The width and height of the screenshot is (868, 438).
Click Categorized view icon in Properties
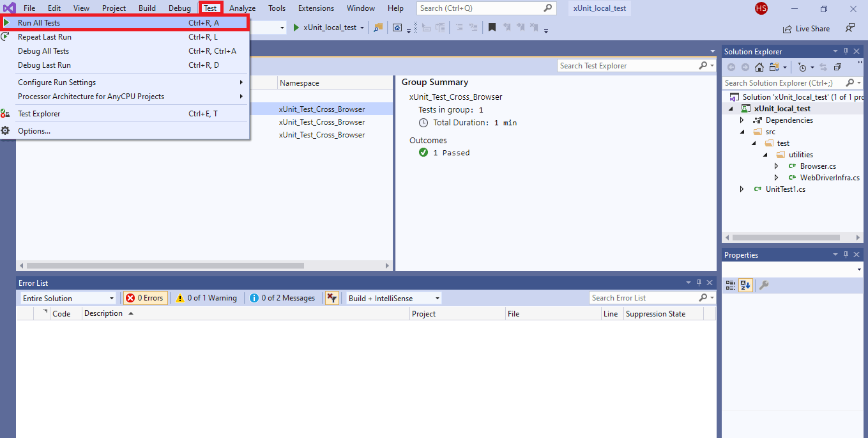[731, 285]
